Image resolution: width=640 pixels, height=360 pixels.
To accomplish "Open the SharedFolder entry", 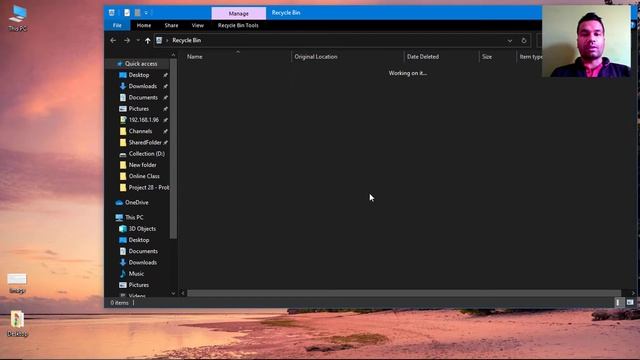I will pos(145,142).
